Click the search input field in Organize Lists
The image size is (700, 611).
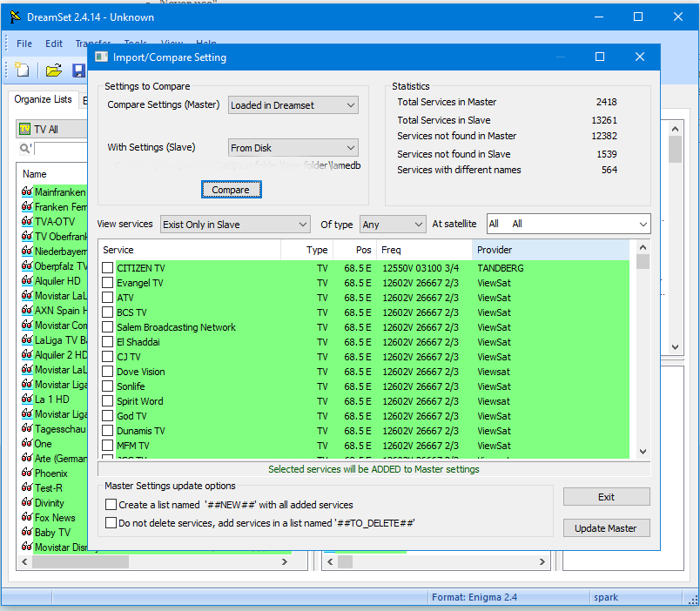click(x=60, y=149)
